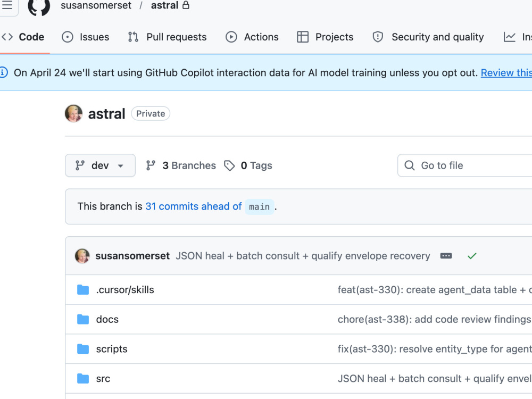Image resolution: width=532 pixels, height=399 pixels.
Task: Open 31 commits ahead of link
Action: 194,206
